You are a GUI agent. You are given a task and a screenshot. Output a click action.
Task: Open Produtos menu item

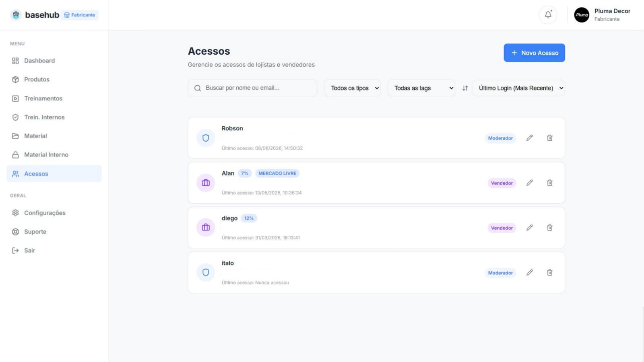tap(54, 80)
